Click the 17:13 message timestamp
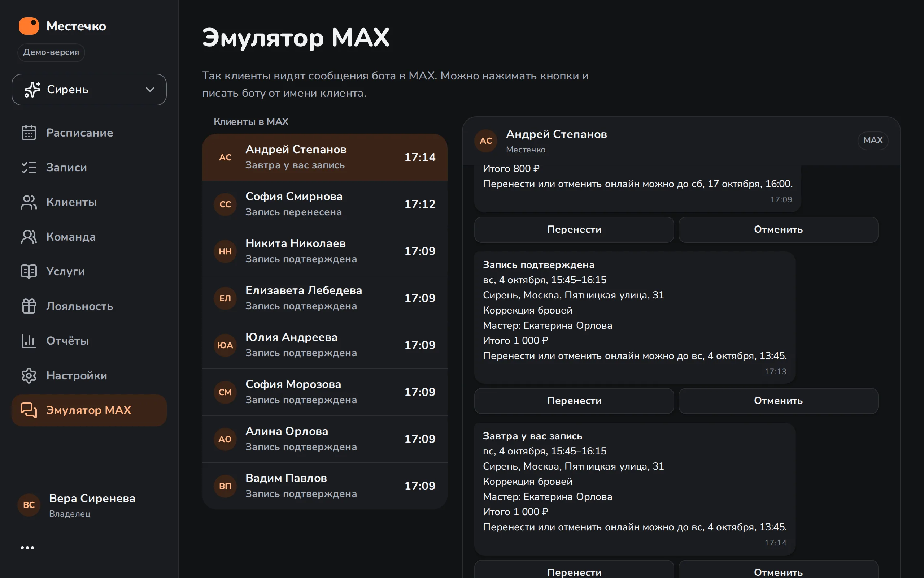924x578 pixels. click(x=775, y=372)
